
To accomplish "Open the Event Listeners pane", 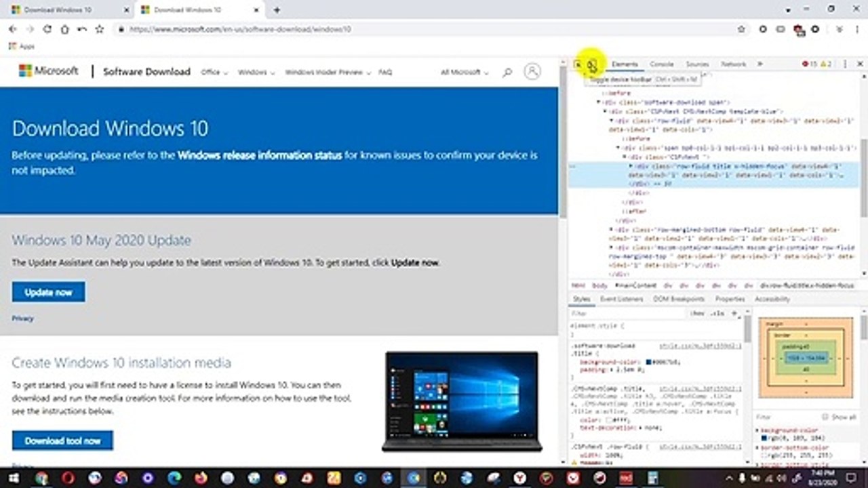I will [621, 299].
